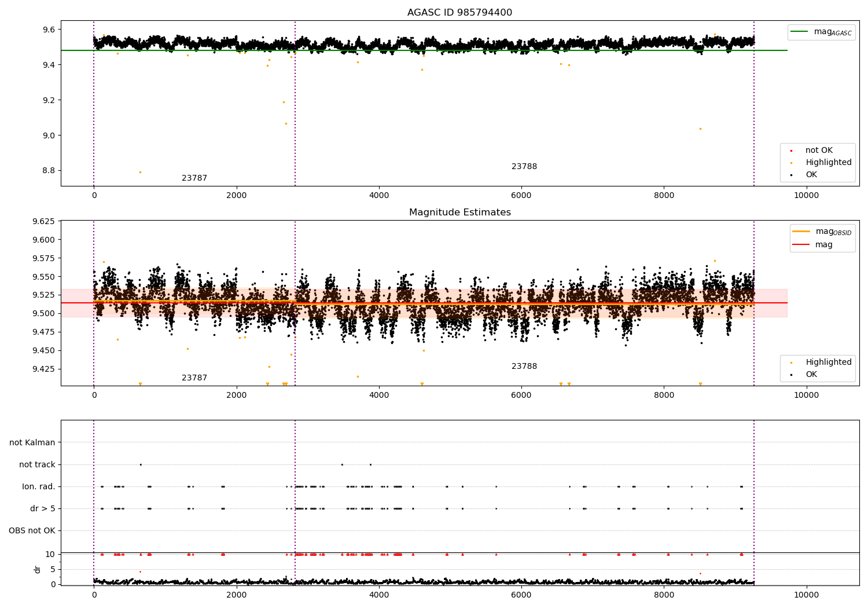This screenshot has height=608, width=868.
Task: Click the rotated 'dr' y-axis label
Action: [38, 569]
